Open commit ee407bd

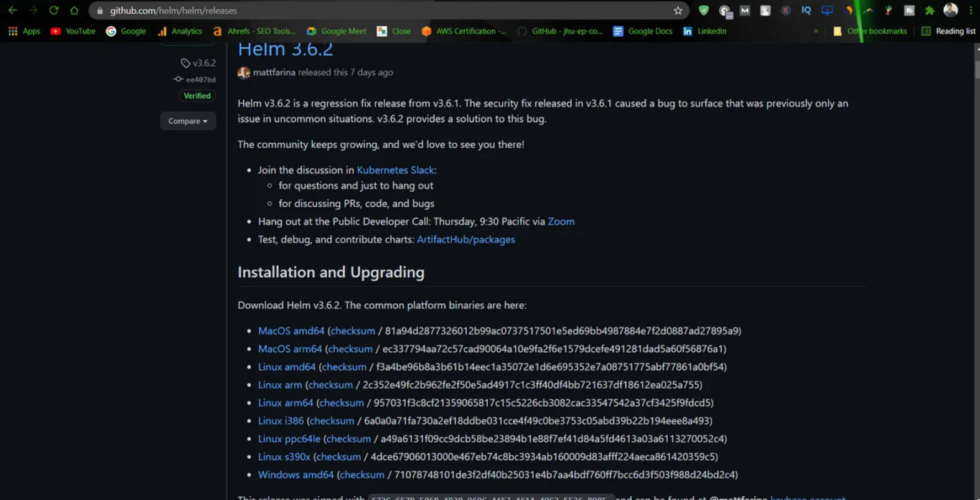[195, 80]
